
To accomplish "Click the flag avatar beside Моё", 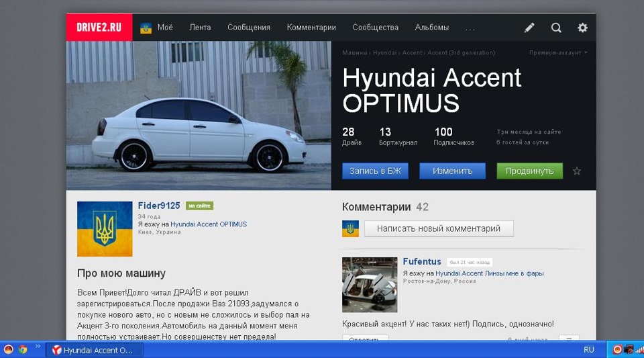I will (146, 28).
